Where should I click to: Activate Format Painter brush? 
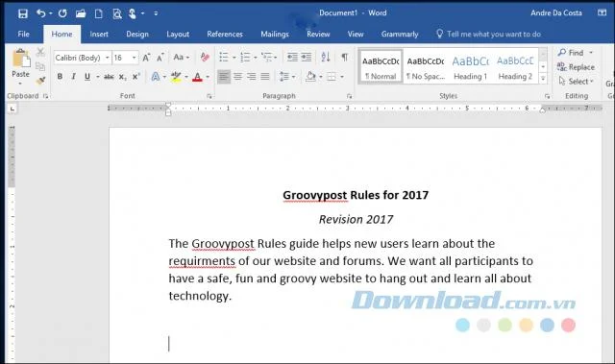(40, 81)
